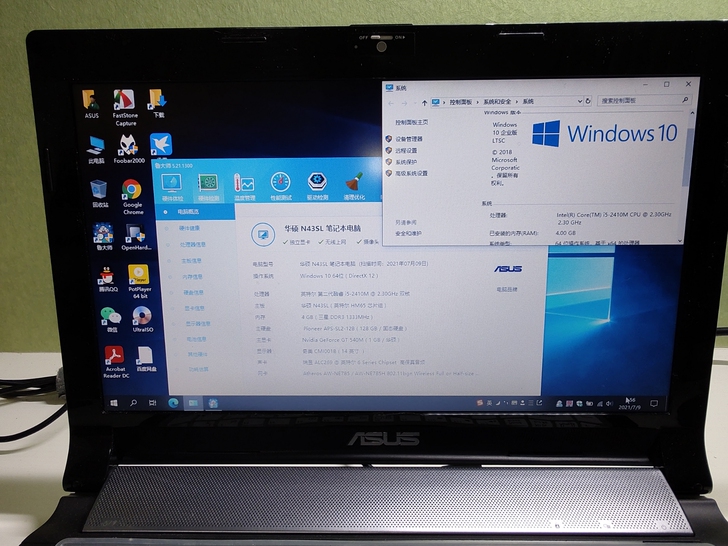Open 设备管理器 link in System window
The width and height of the screenshot is (728, 546).
(409, 139)
